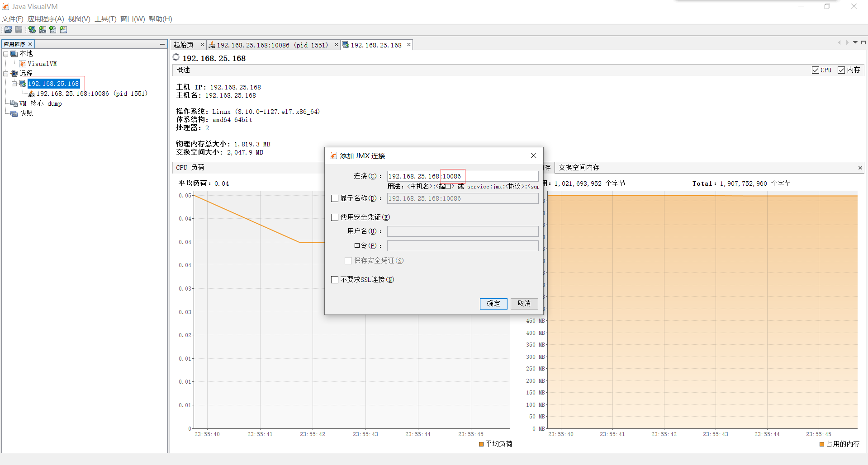
Task: Collapse the 本地 tree node
Action: (x=6, y=54)
